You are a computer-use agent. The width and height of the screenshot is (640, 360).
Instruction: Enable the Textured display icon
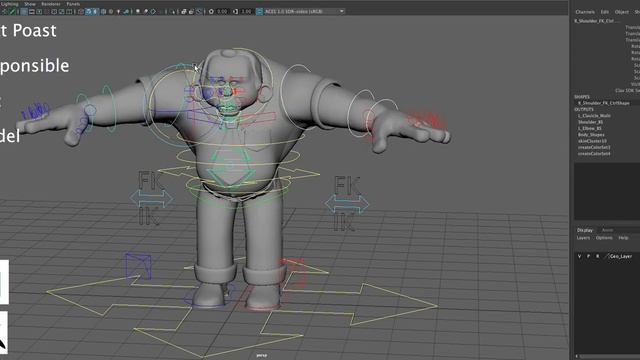[111, 11]
